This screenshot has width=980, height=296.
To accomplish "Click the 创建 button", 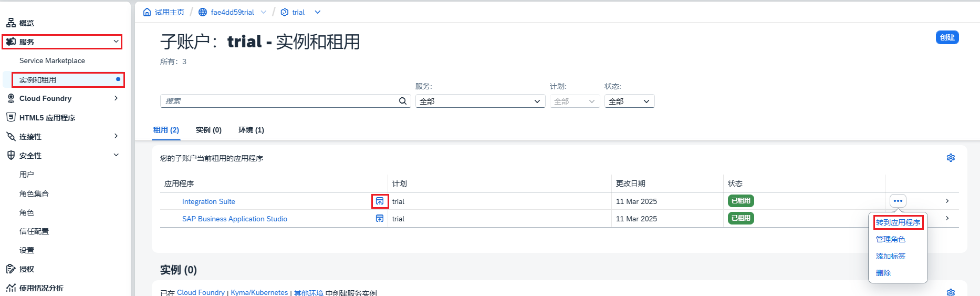I will pos(947,37).
